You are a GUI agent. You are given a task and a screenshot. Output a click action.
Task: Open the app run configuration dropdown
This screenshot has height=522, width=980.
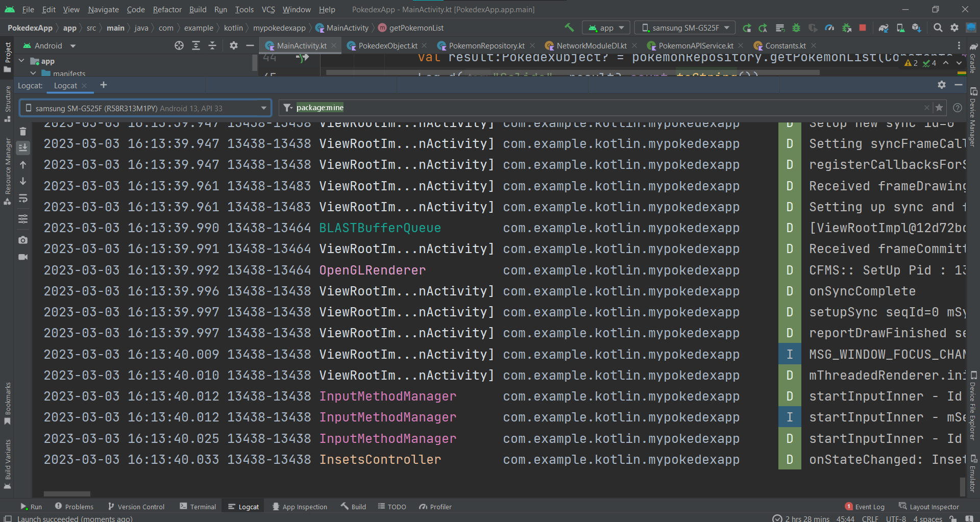point(606,28)
